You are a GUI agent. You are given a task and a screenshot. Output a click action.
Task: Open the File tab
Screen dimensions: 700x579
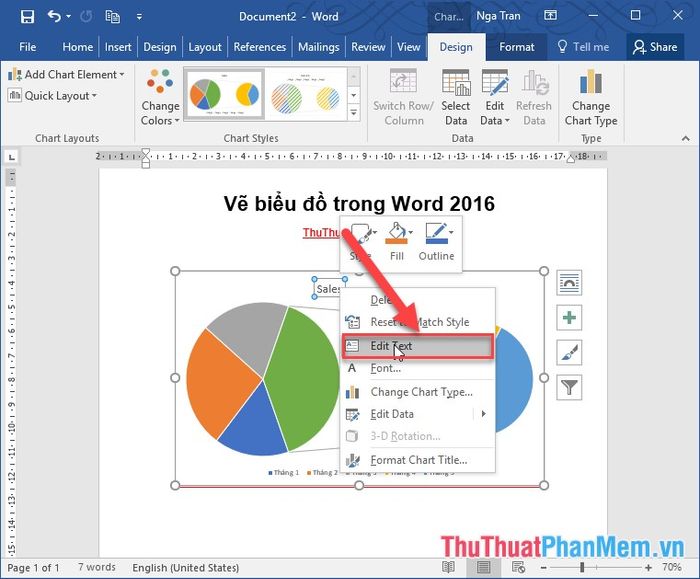tap(28, 47)
